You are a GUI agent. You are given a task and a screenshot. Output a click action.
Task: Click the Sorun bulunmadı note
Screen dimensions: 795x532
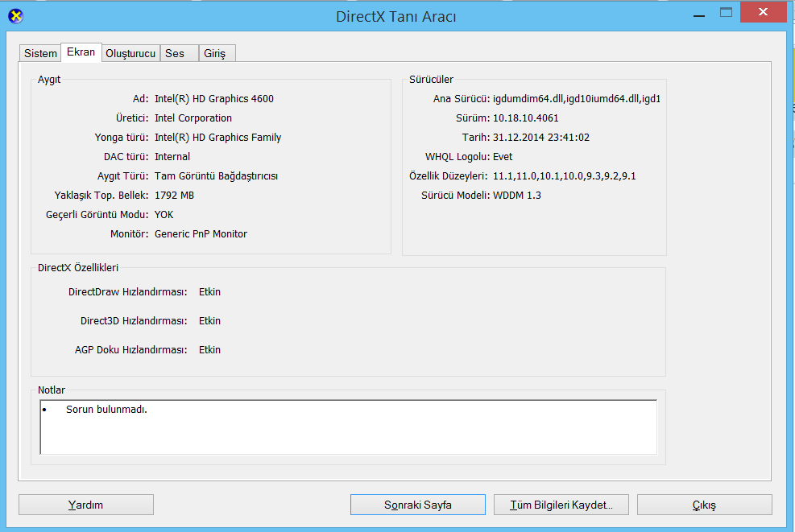(x=106, y=410)
